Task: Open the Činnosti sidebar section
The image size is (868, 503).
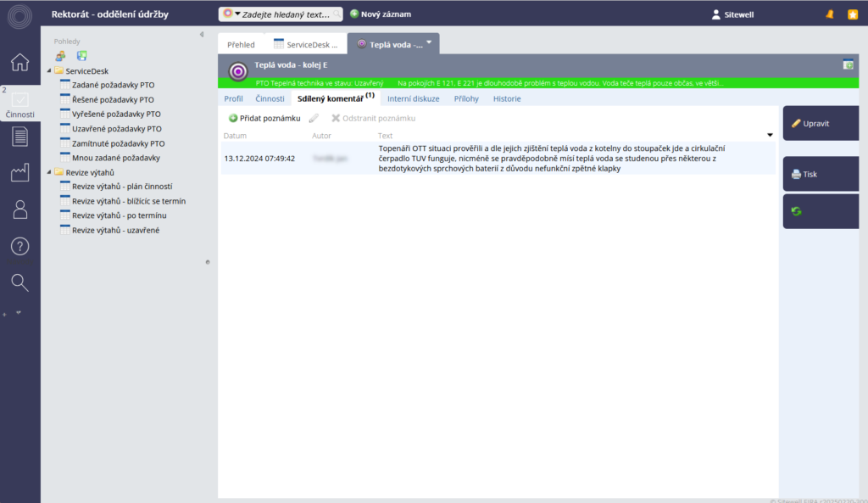Action: tap(20, 104)
